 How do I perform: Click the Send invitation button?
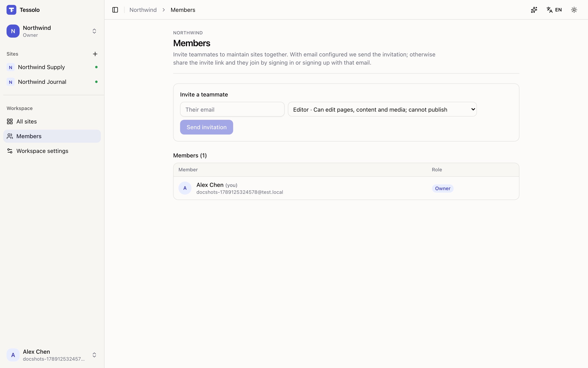click(207, 127)
